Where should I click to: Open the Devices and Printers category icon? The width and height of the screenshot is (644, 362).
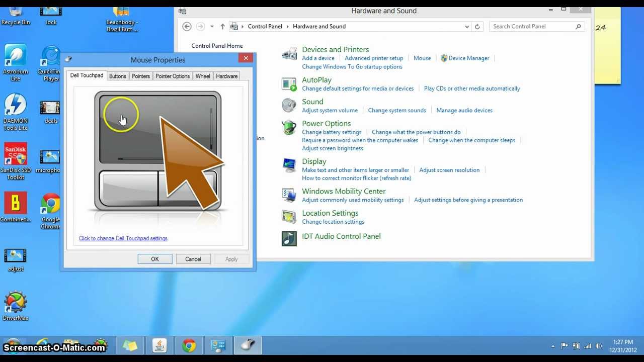[289, 53]
